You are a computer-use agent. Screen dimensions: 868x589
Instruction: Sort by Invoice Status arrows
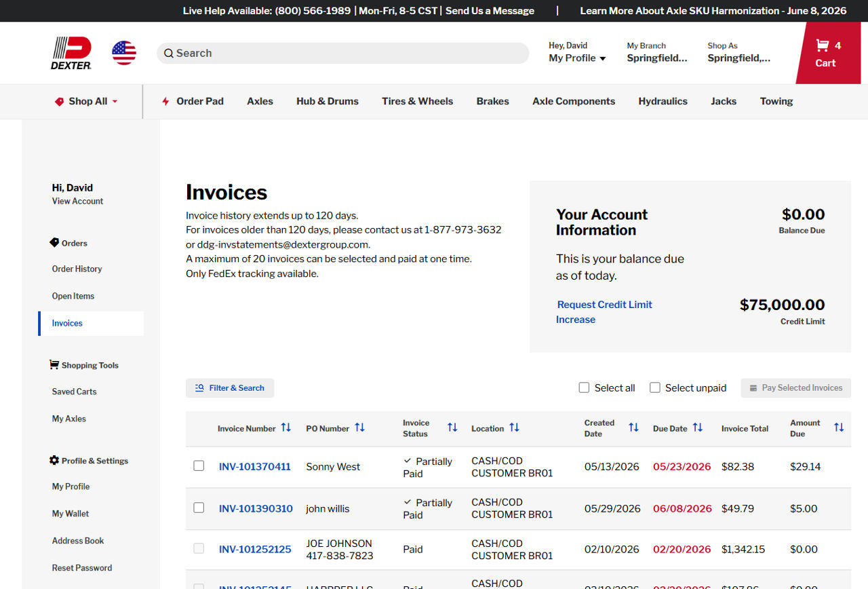point(452,427)
